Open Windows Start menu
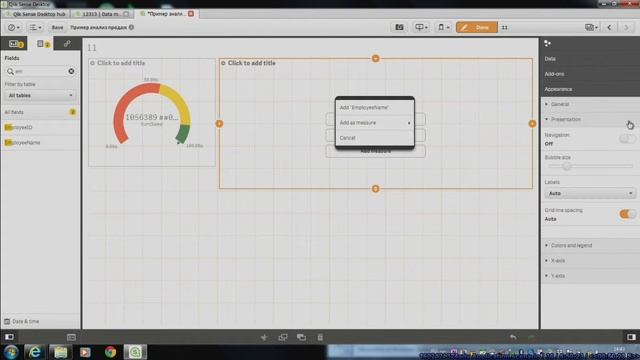Screen dimensions: 640x360 (x=11, y=351)
